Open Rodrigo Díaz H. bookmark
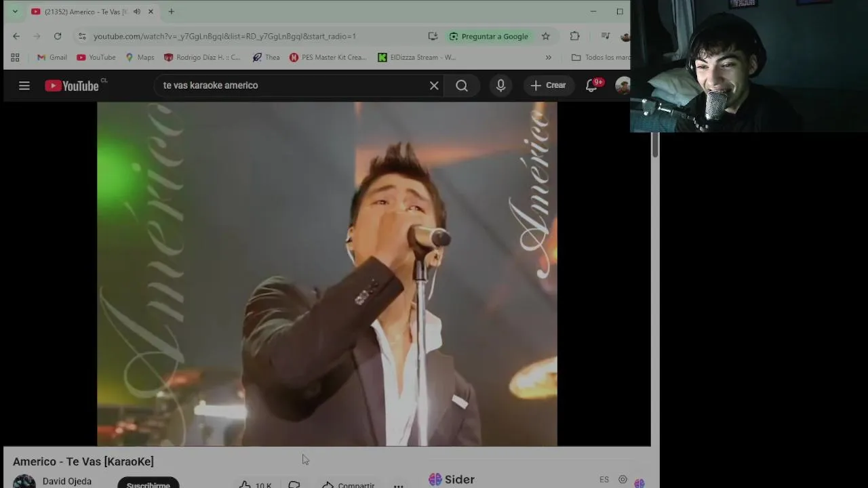868x488 pixels. tap(202, 58)
